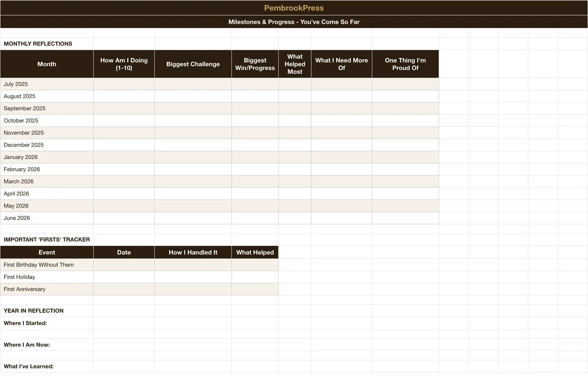Select the Biggest Challenge column header
Viewport: 588px width, 378px height.
pyautogui.click(x=193, y=64)
